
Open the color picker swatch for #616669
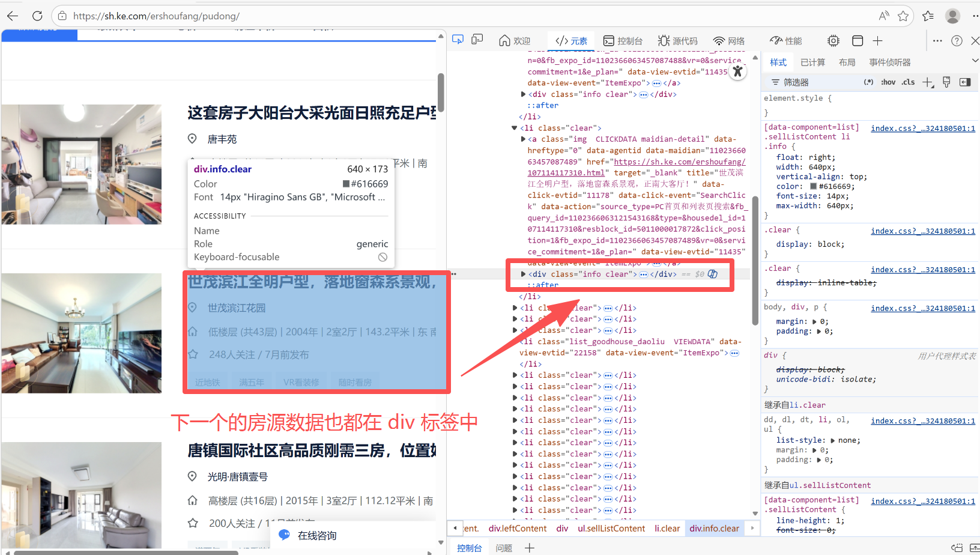coord(813,186)
